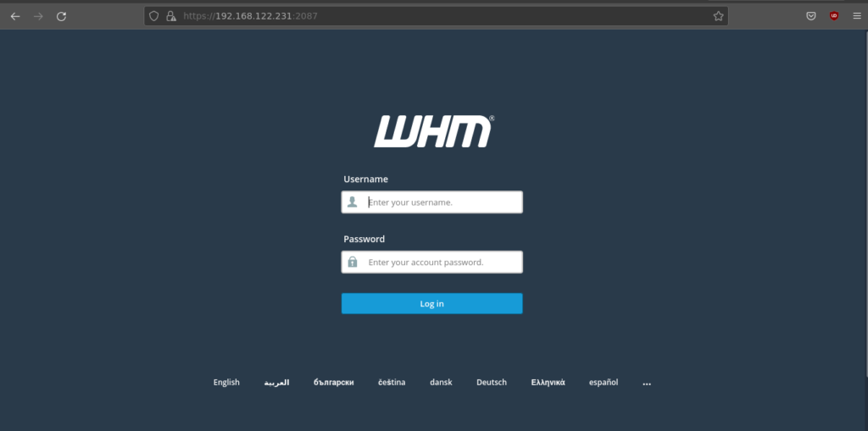Select čeština language link
The image size is (868, 431).
click(392, 383)
